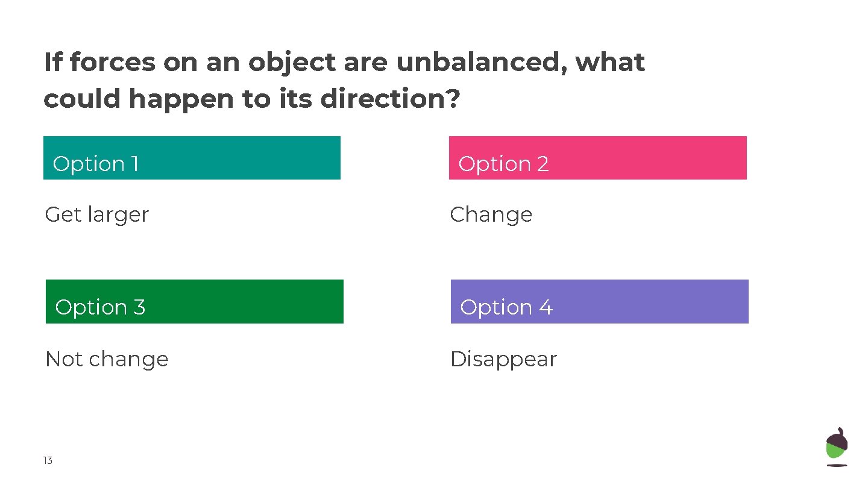Click the 'Disappear' answer text

point(503,359)
